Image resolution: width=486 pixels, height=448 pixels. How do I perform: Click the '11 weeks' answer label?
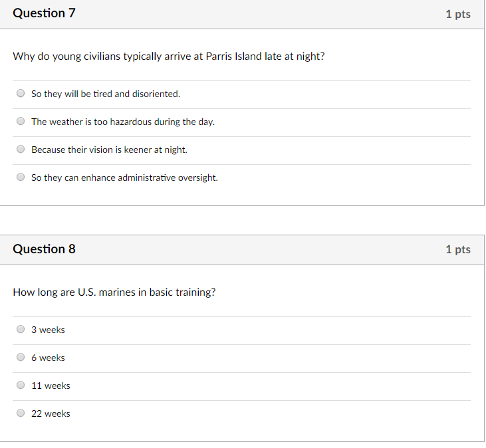click(x=51, y=386)
